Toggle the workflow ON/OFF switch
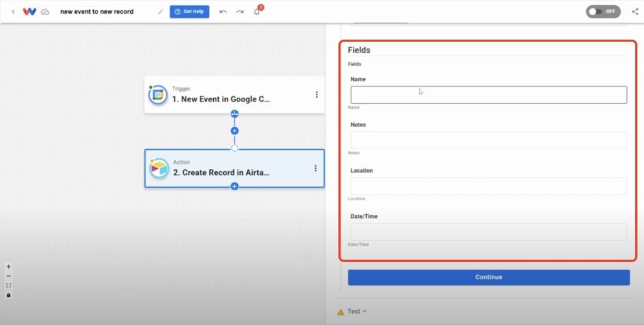 pyautogui.click(x=603, y=11)
